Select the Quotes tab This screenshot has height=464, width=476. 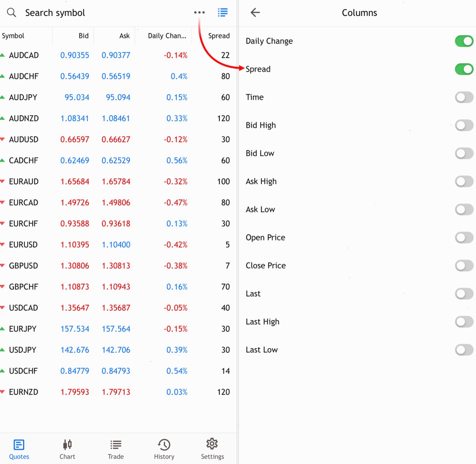(19, 449)
